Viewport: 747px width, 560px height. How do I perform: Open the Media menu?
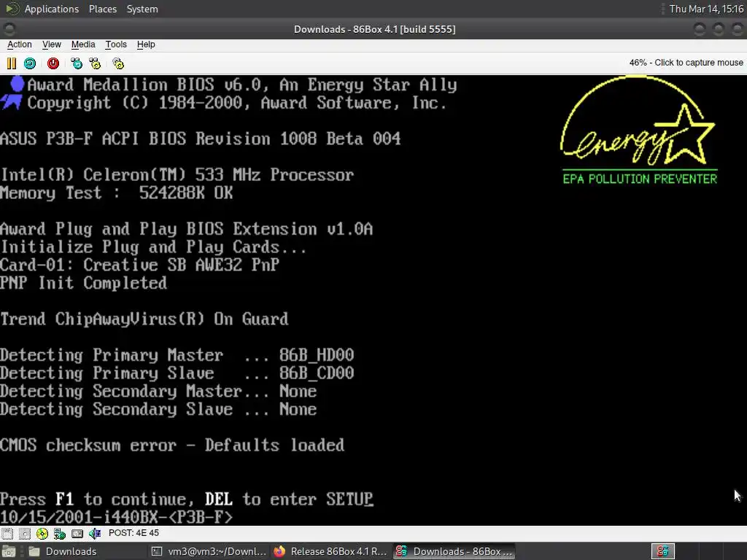(x=83, y=44)
